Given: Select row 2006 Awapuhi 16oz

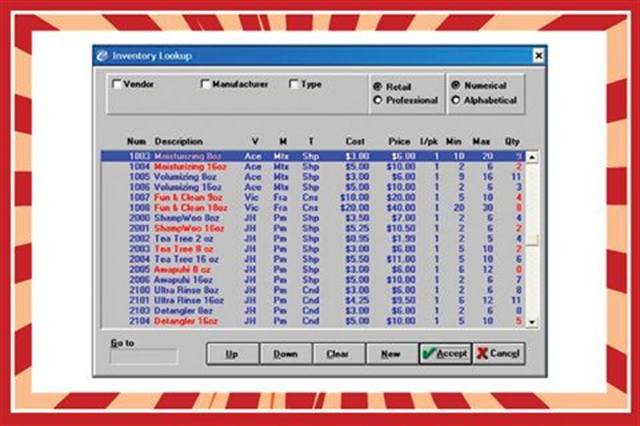Looking at the screenshot, I should point(313,280).
